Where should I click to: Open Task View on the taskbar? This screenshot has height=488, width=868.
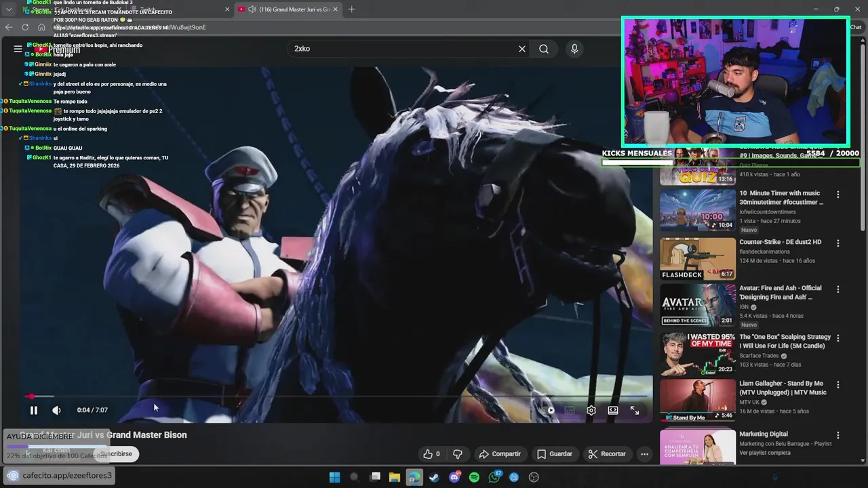pos(375,477)
